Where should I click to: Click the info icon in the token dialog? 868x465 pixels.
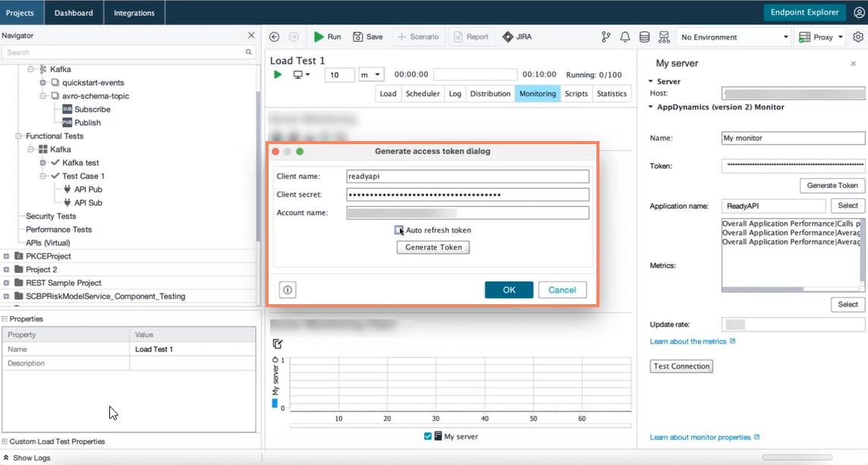287,290
